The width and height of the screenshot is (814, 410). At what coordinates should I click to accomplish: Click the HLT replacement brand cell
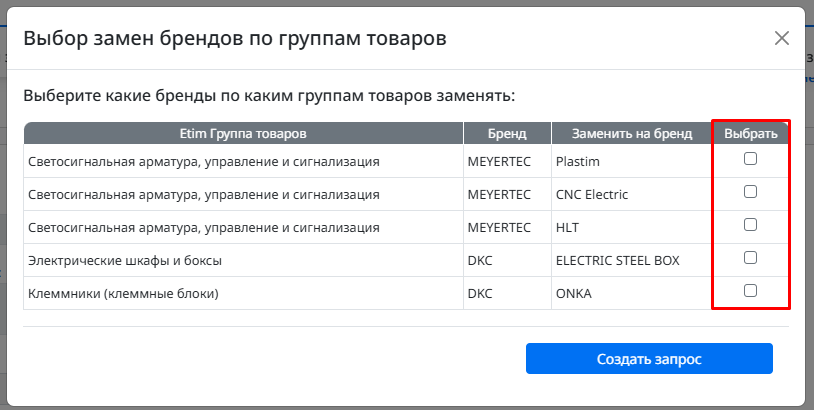[x=632, y=227]
